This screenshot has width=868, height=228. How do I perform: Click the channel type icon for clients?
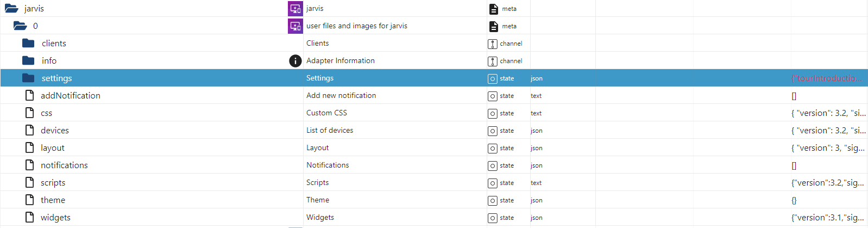pyautogui.click(x=493, y=44)
